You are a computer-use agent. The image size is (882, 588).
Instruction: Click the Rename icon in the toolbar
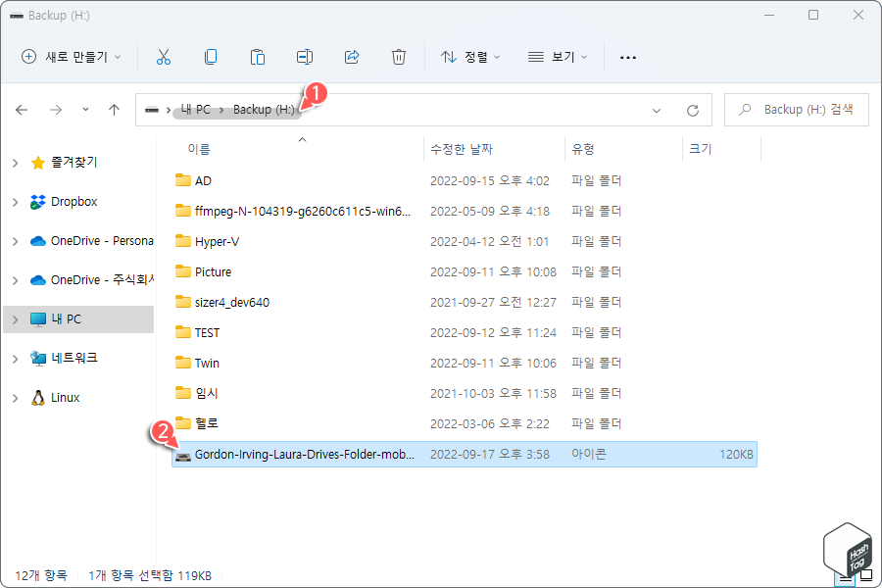[x=304, y=57]
